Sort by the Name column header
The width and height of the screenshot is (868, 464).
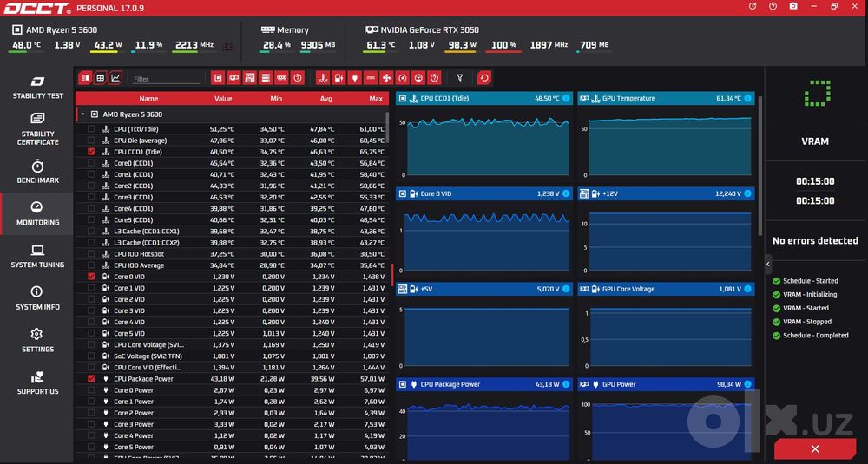point(148,99)
